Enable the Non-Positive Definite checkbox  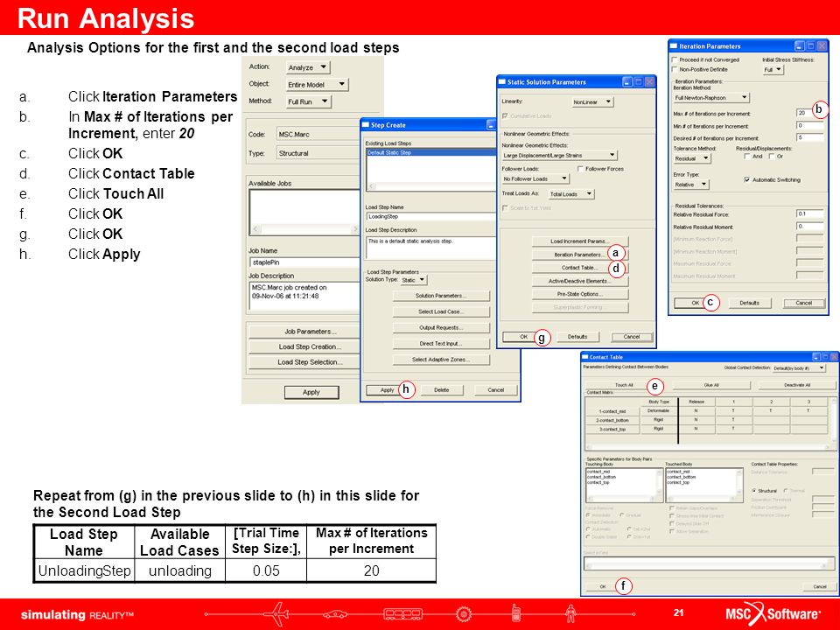coord(675,69)
